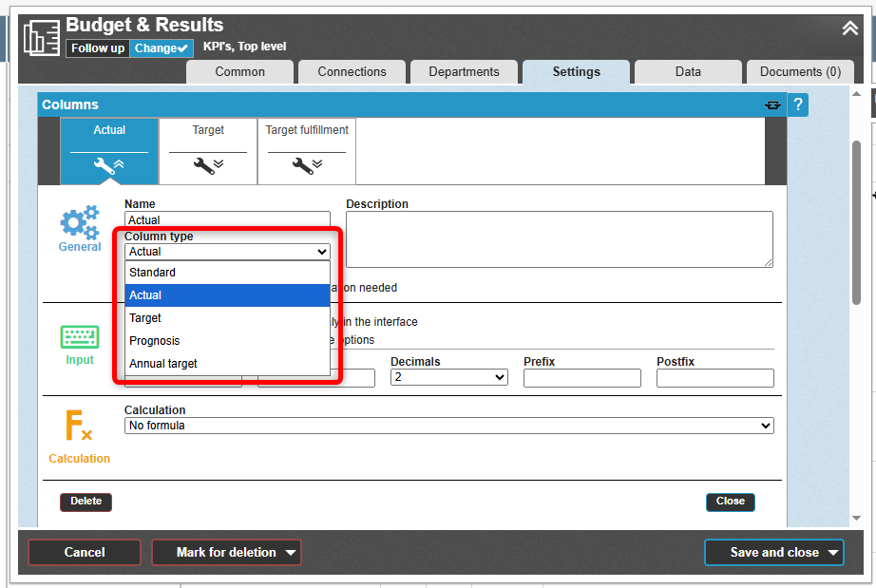Image resolution: width=876 pixels, height=588 pixels.
Task: Select Prognosis in Column type list
Action: pos(155,341)
